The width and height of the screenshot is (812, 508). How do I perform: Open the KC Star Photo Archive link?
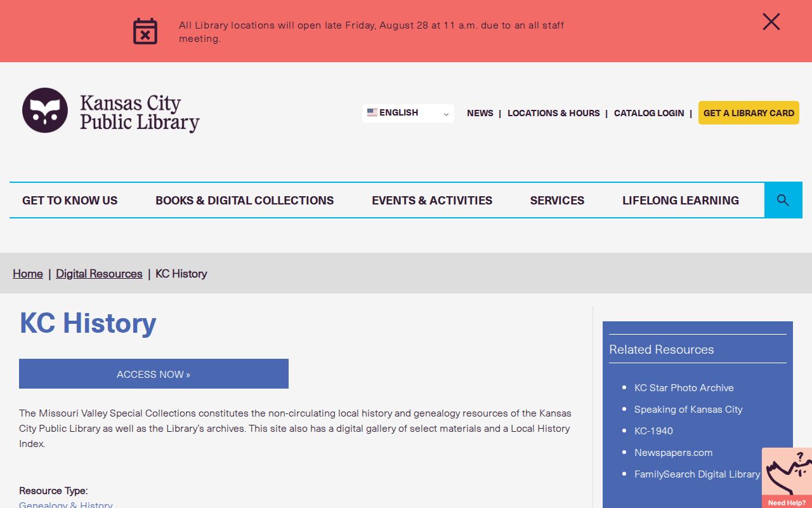(x=684, y=388)
